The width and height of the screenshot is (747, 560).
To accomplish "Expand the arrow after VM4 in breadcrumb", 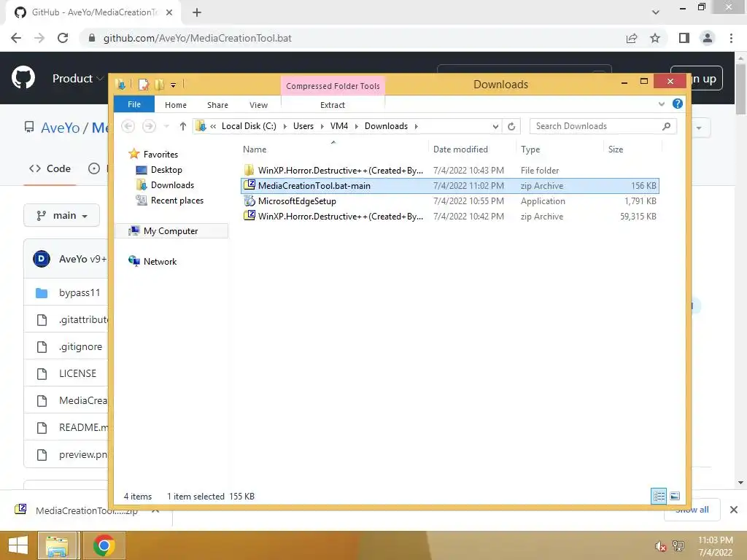I will tap(356, 126).
